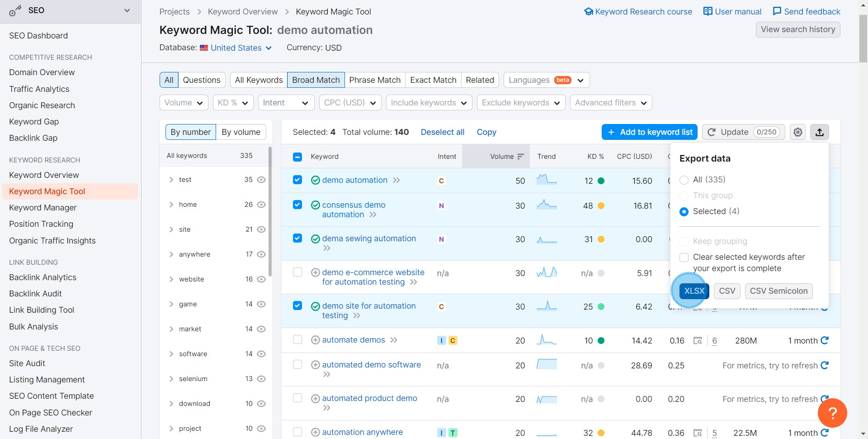This screenshot has height=439, width=868.
Task: Click the export upload icon
Action: click(820, 132)
